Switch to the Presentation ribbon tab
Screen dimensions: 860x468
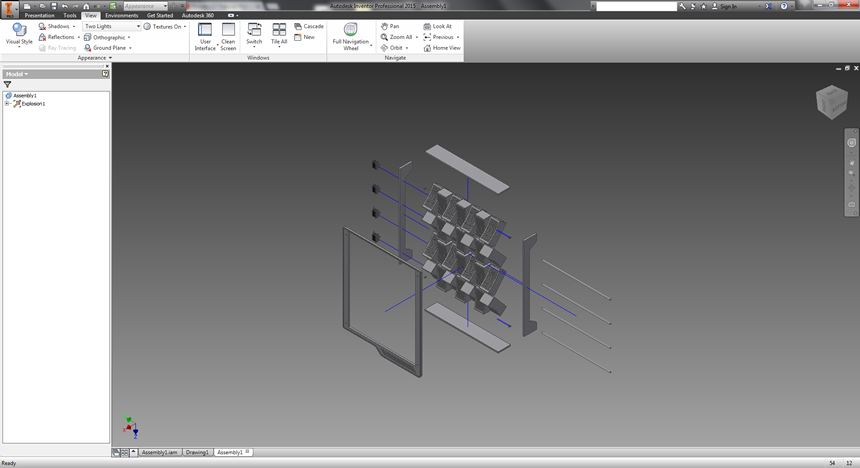coord(39,15)
